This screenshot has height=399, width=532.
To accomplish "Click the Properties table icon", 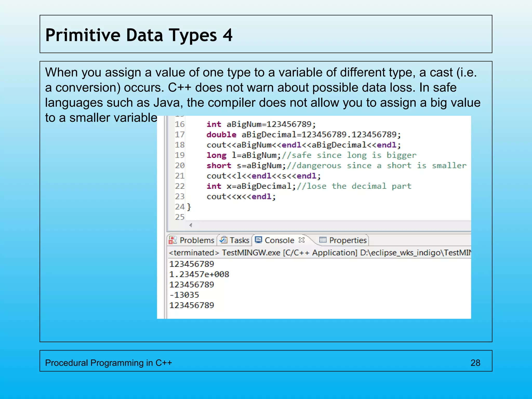I will click(323, 240).
